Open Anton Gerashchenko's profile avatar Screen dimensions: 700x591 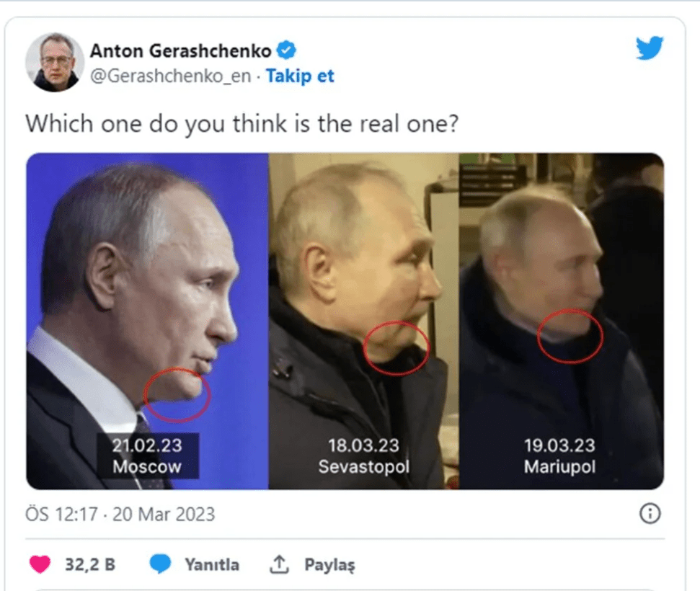click(55, 63)
